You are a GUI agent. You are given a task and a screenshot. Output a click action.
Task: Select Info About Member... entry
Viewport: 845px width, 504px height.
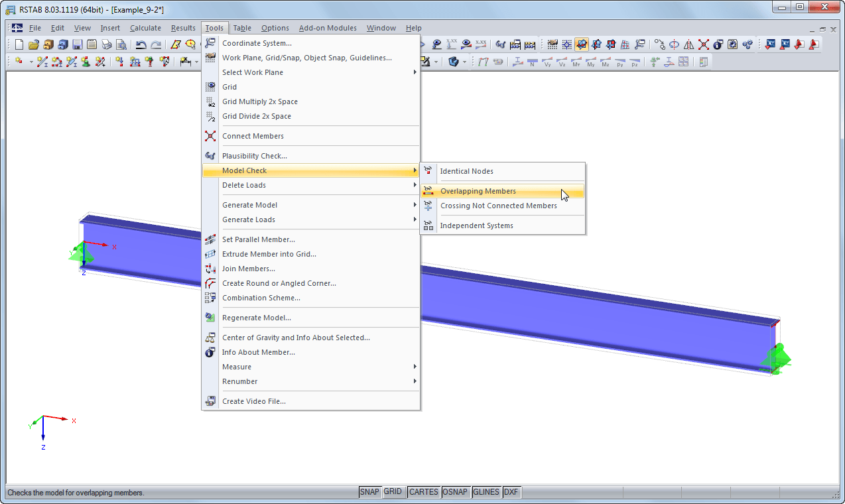click(311, 352)
